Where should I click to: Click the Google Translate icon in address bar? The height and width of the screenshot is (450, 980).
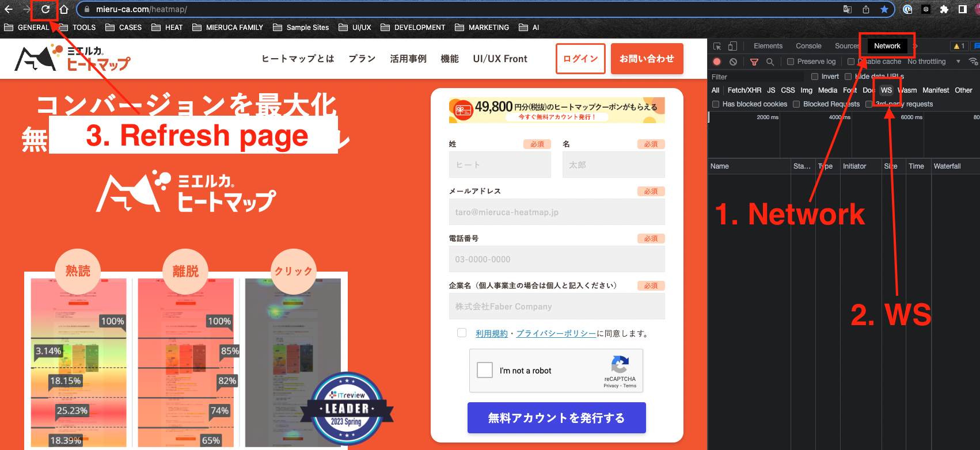(848, 9)
